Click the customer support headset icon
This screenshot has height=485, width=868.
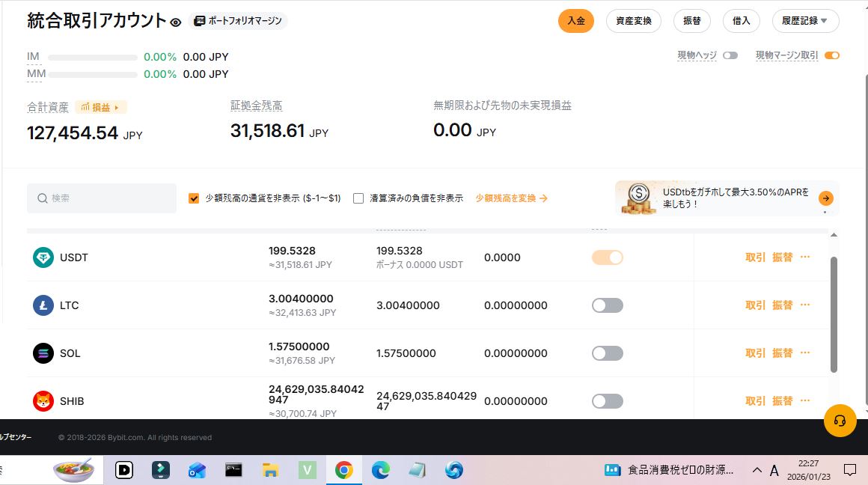click(x=840, y=421)
